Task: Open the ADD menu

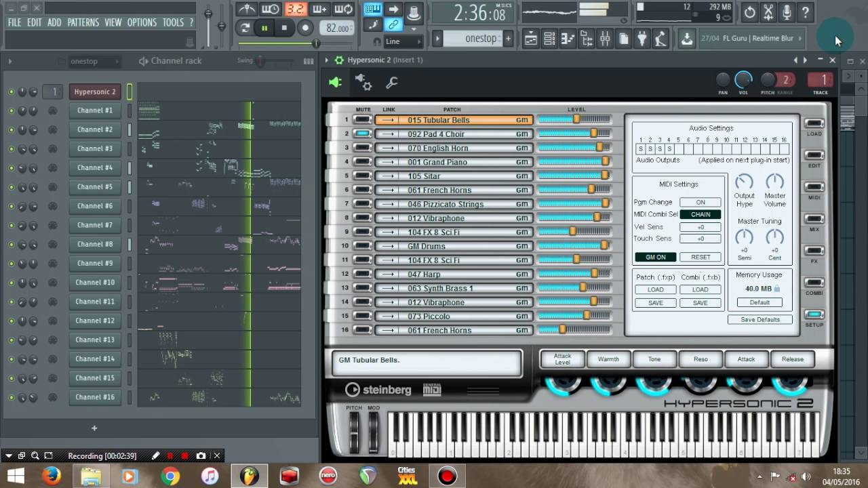Action: pos(54,22)
